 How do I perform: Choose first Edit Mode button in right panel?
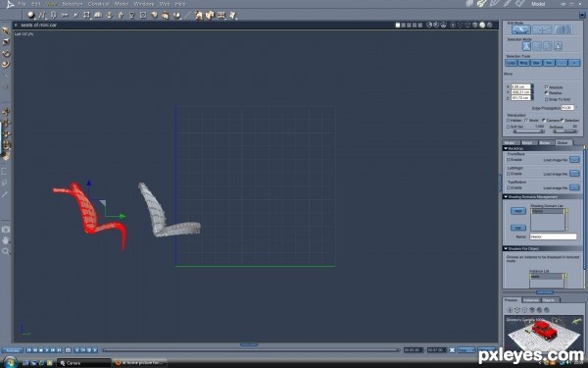coord(521,29)
